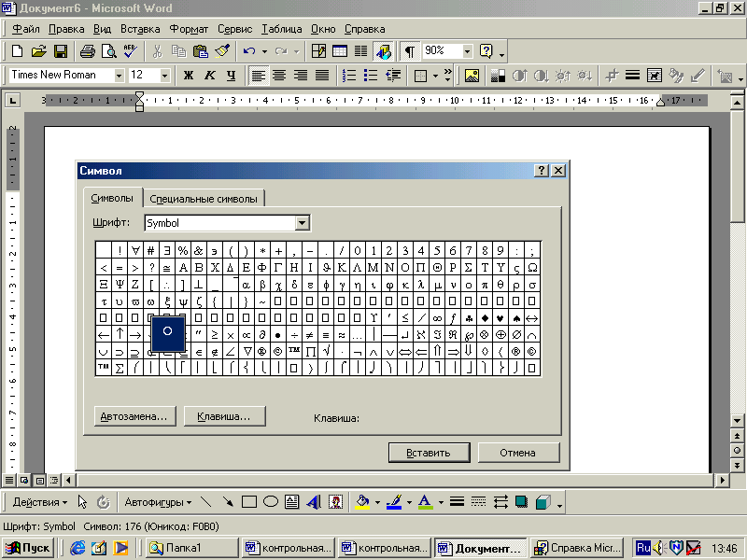Open Справка Microsoft taskbar window
Image resolution: width=747 pixels, height=560 pixels.
[x=578, y=548]
